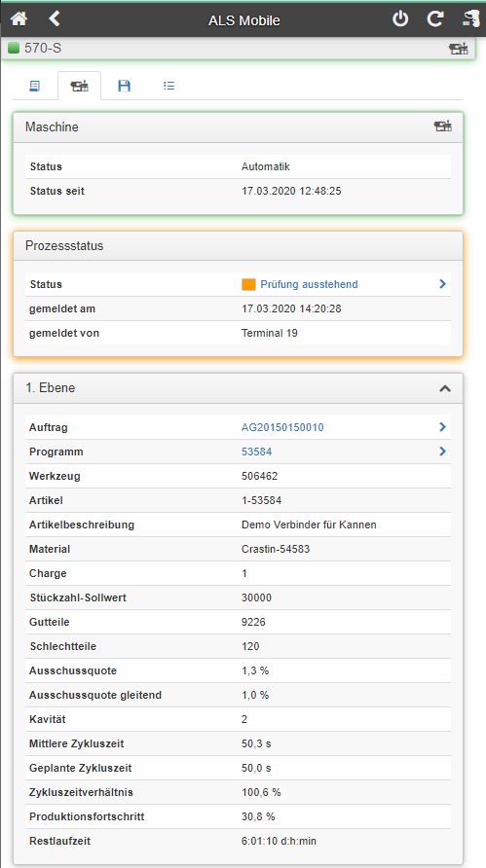Click the power logout icon
The image size is (486, 868).
point(400,19)
